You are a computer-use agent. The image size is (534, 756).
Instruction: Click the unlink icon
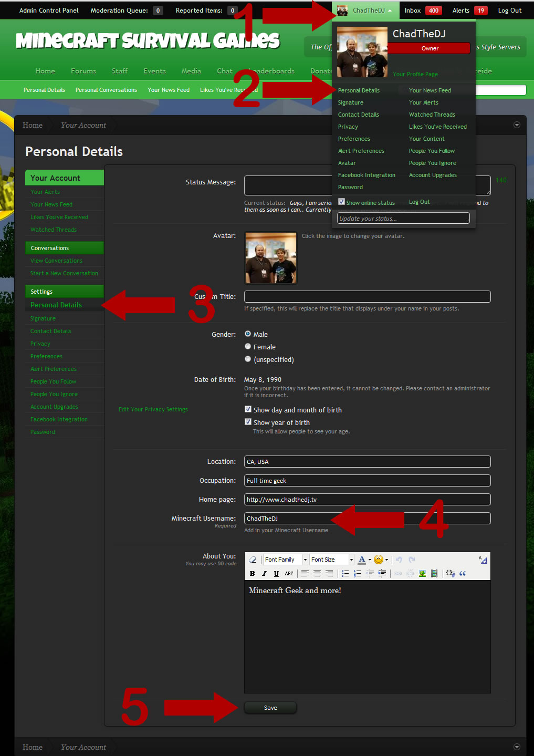410,573
